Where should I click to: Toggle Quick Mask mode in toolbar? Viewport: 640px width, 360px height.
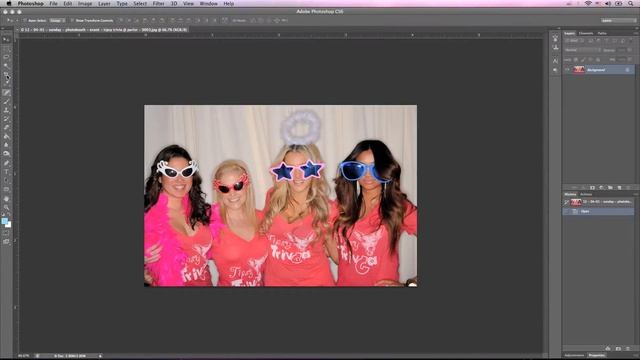click(6, 233)
